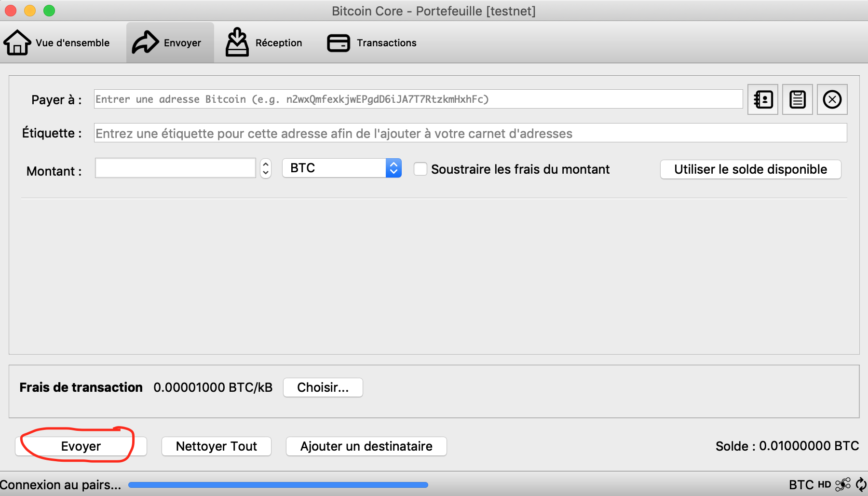Click Utiliser le solde disponible

coord(750,169)
